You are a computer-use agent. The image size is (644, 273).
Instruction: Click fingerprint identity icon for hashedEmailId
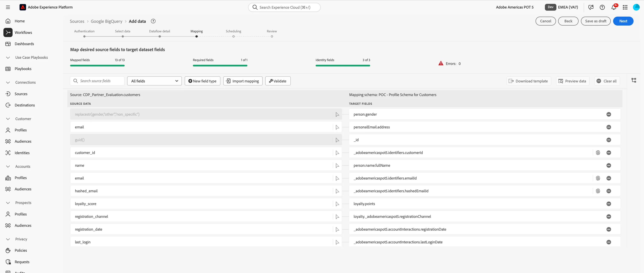[598, 191]
